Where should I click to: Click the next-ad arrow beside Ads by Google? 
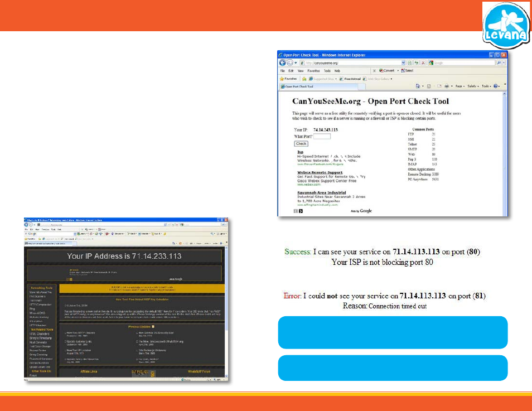[301, 211]
